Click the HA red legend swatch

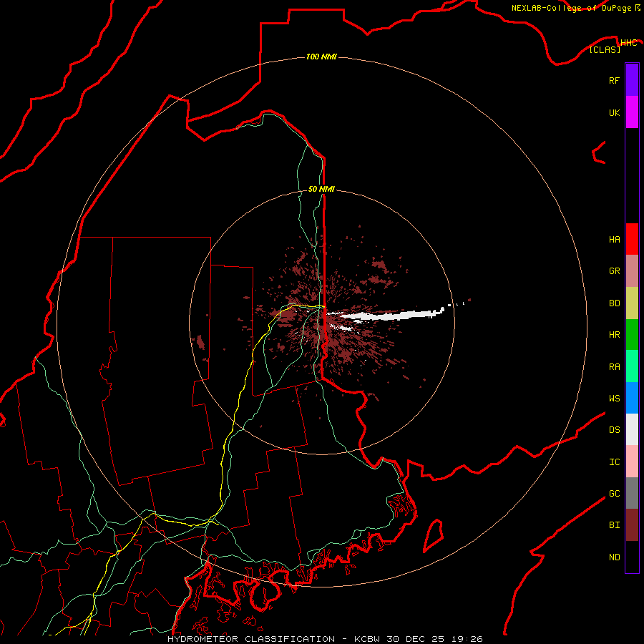tap(632, 239)
